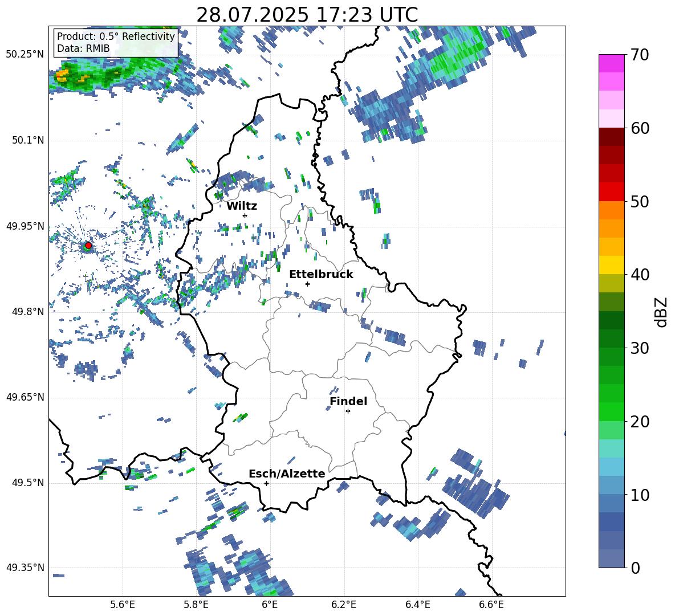Click 'Product: 0.5° Reflectivity' text
The image size is (675, 616).
(x=116, y=36)
